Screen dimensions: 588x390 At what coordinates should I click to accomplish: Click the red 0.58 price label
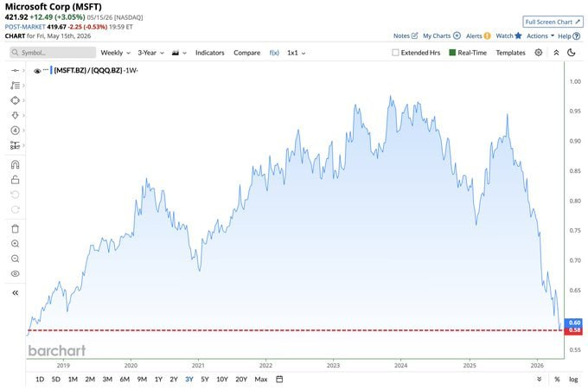[573, 330]
